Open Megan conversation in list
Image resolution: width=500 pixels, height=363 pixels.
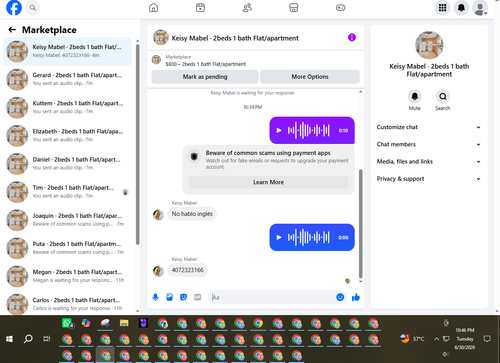[x=68, y=276]
